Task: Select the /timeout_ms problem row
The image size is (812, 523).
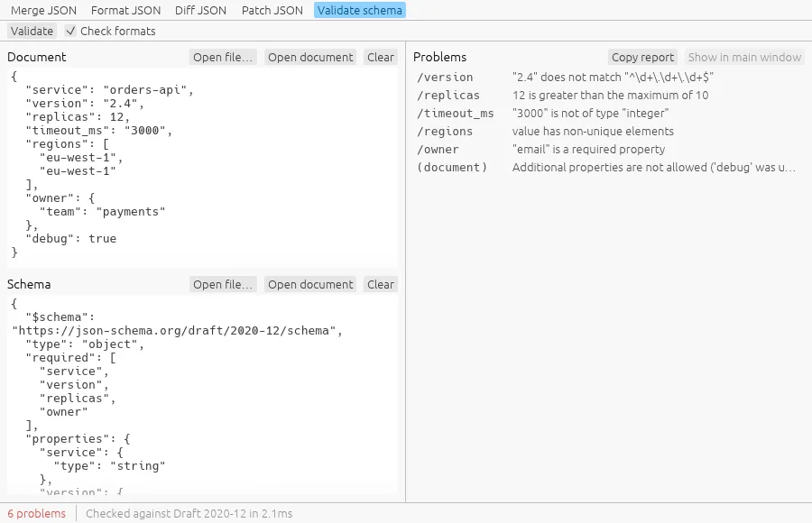Action: 608,114
